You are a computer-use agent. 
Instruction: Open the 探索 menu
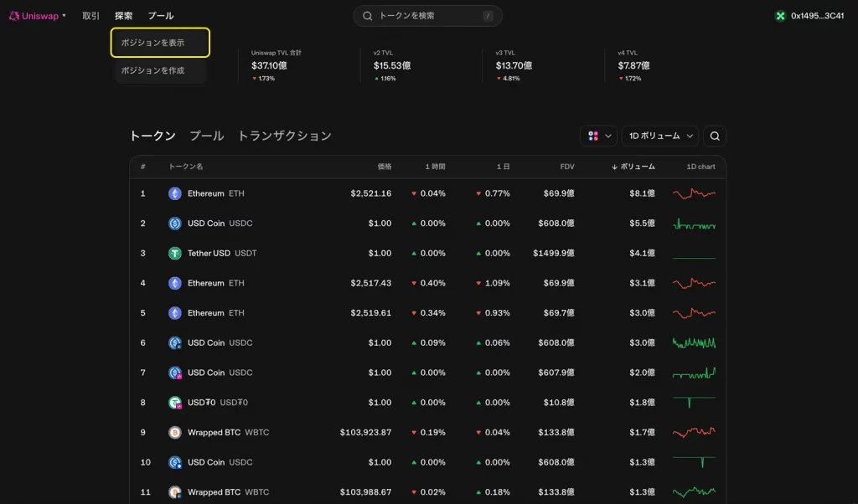point(124,16)
